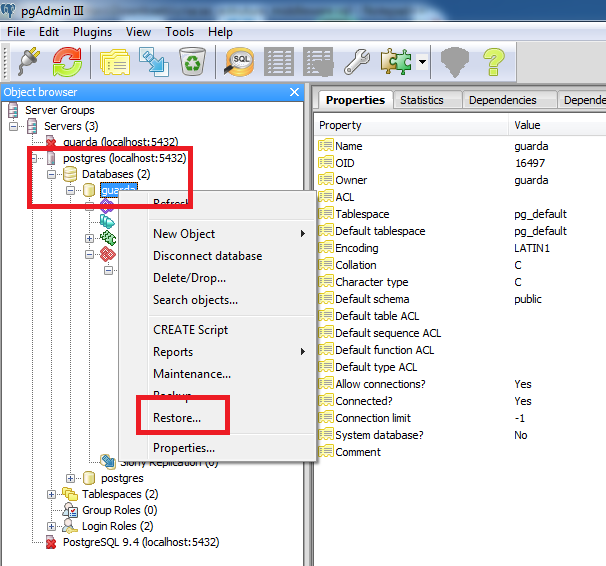Open the Reports submenu
The image size is (606, 566).
[231, 352]
